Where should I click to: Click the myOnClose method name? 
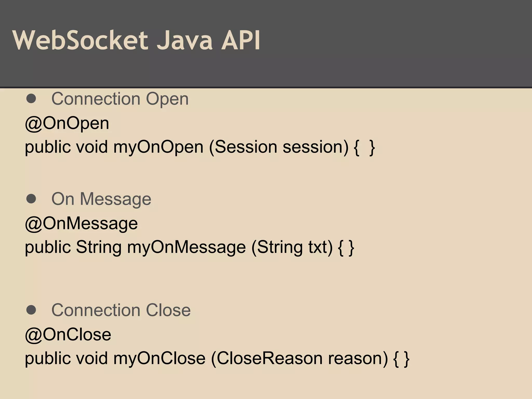tap(159, 358)
